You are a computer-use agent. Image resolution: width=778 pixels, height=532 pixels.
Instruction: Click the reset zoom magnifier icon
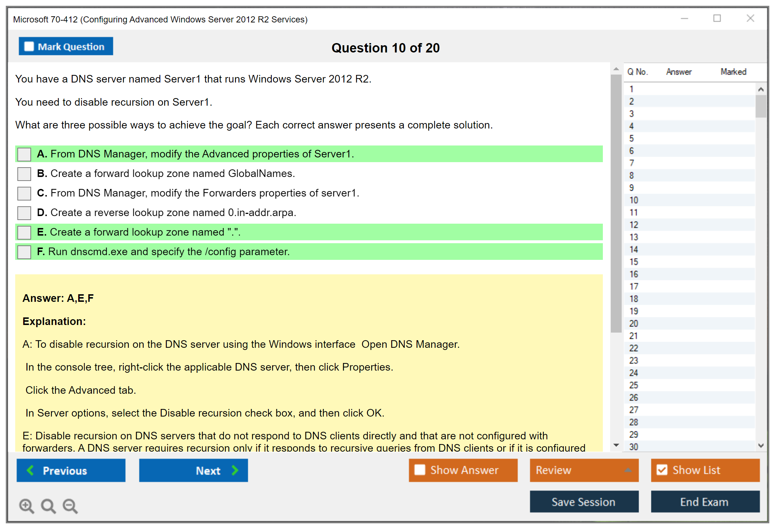coord(48,506)
